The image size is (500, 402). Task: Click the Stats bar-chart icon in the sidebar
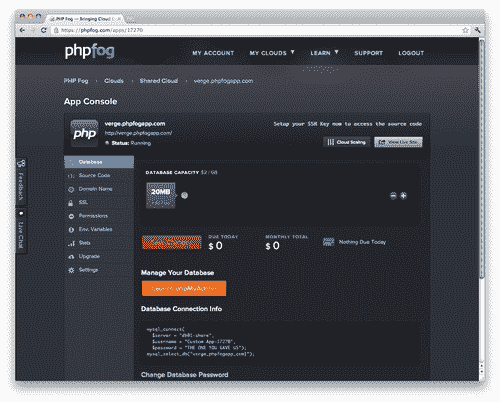pyautogui.click(x=71, y=243)
